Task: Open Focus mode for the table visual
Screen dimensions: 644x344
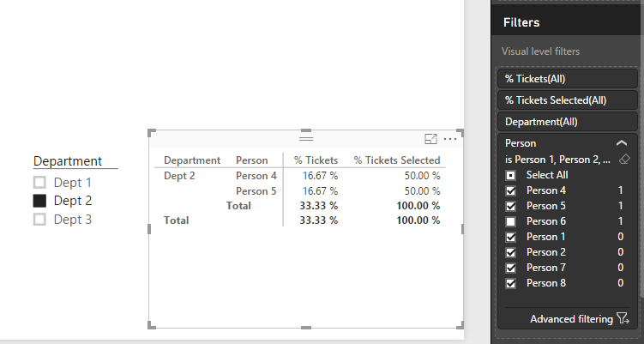Action: [x=430, y=139]
